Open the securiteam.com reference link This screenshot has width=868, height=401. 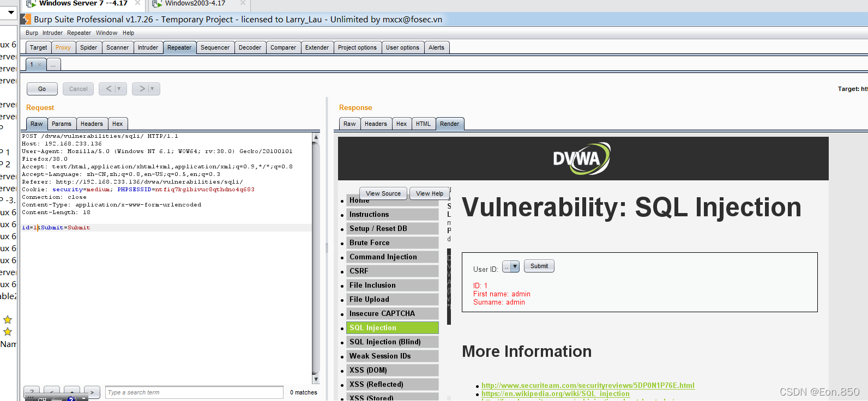coord(588,385)
